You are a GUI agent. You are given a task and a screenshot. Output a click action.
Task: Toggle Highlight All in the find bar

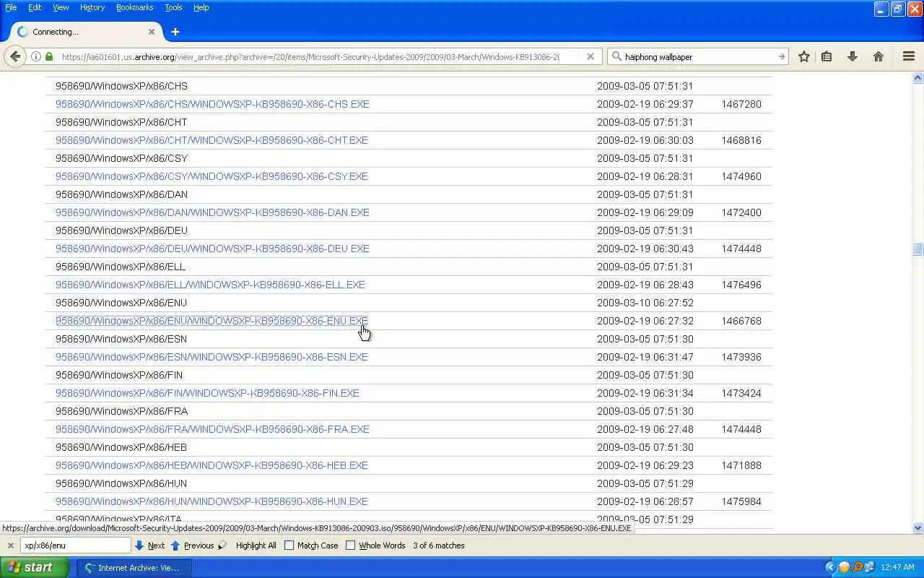[x=256, y=545]
